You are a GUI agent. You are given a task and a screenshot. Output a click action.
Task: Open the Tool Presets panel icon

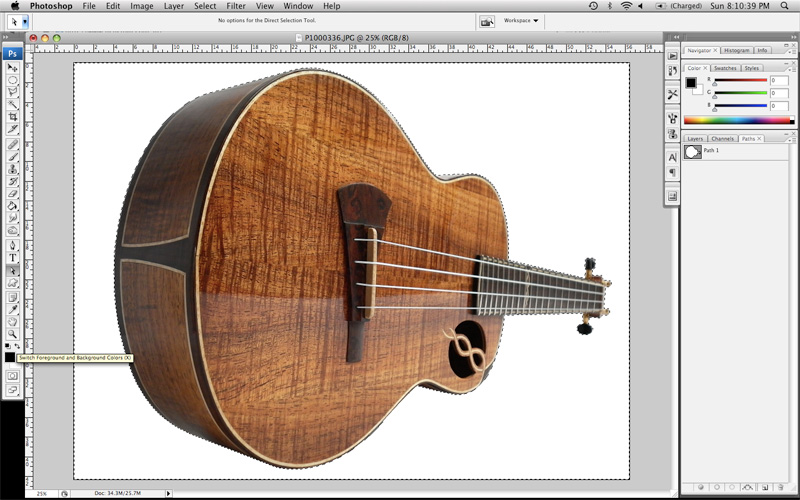(x=672, y=94)
